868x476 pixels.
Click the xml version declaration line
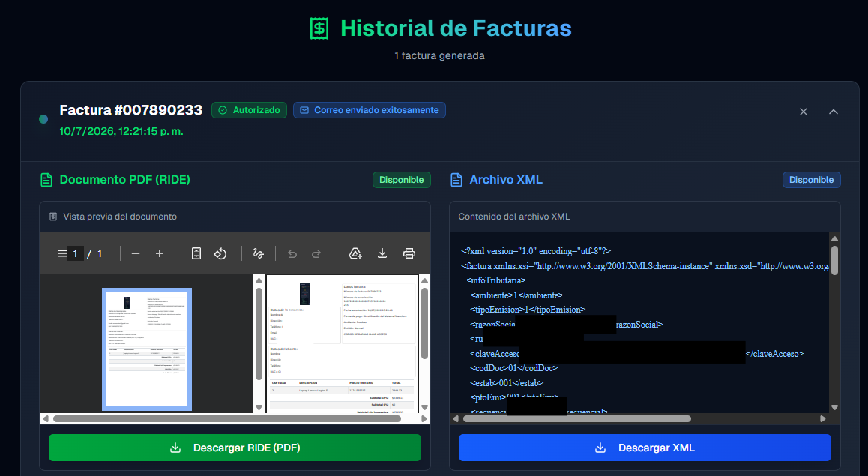(536, 251)
